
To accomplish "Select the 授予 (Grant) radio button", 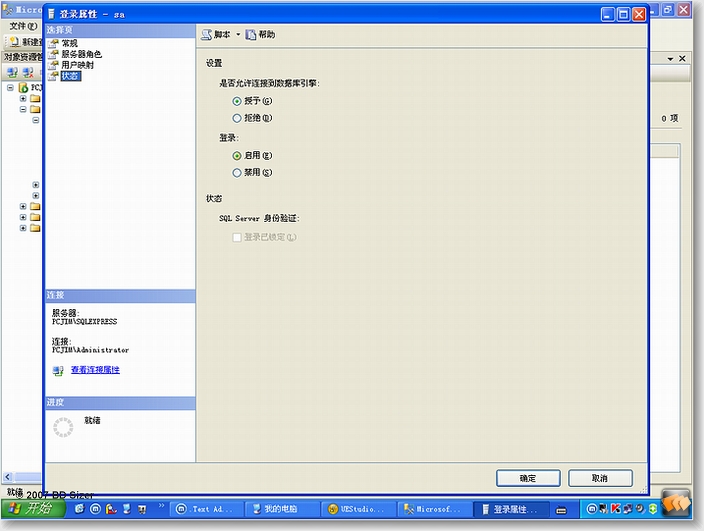I will [x=237, y=101].
